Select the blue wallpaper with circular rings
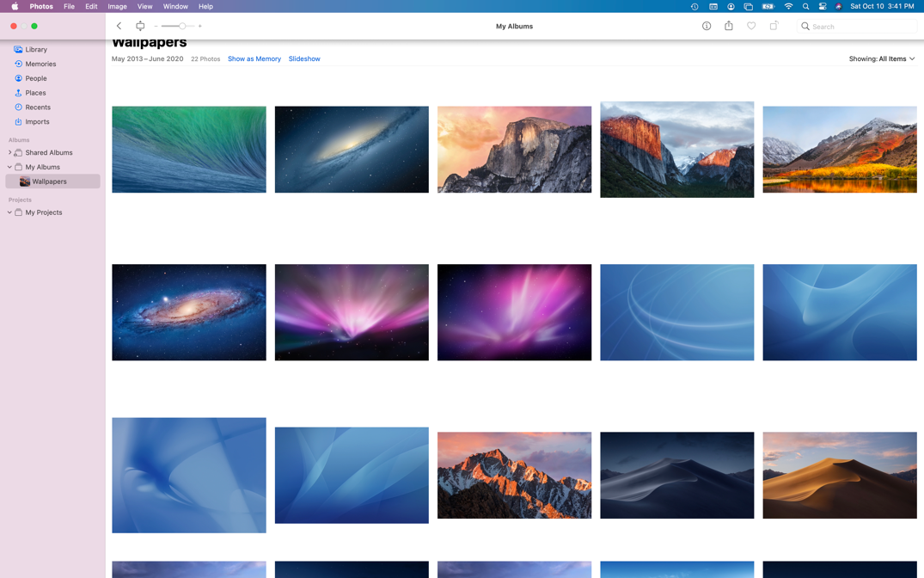The image size is (924, 578). click(x=677, y=312)
